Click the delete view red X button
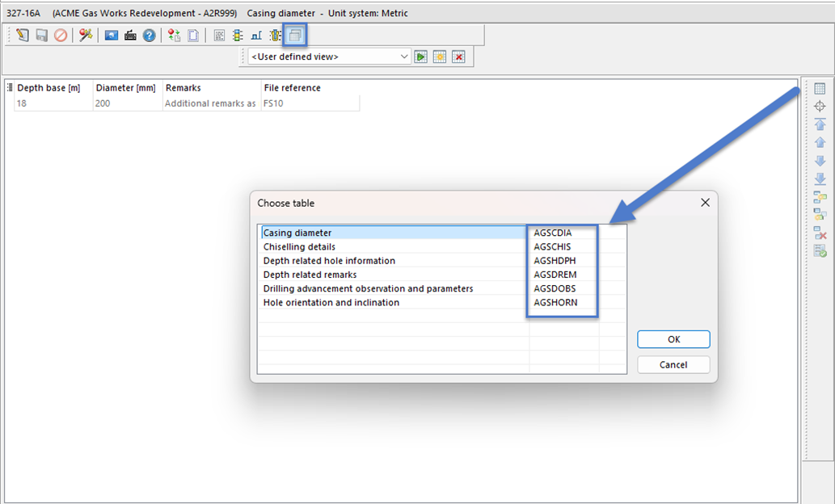The height and width of the screenshot is (504, 835). 458,57
